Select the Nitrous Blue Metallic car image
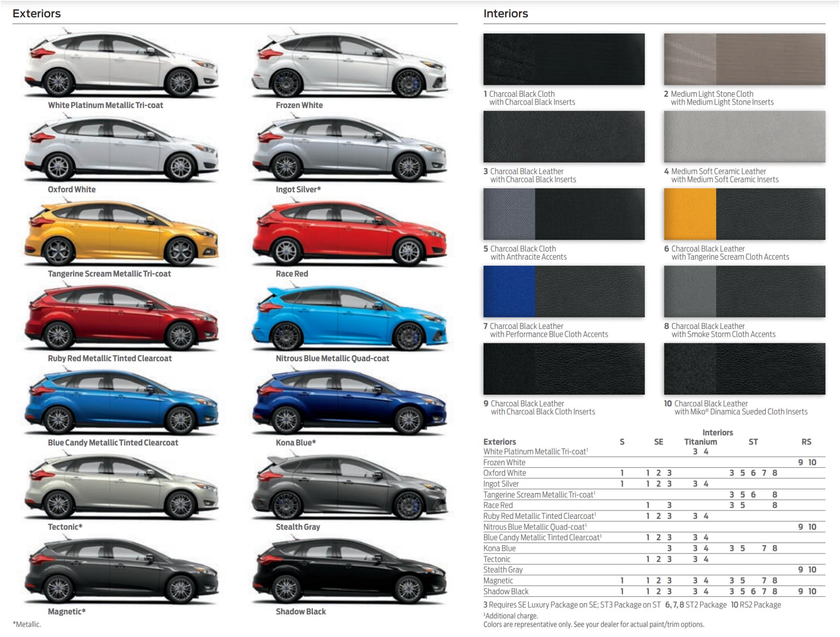The height and width of the screenshot is (637, 840). [x=349, y=316]
